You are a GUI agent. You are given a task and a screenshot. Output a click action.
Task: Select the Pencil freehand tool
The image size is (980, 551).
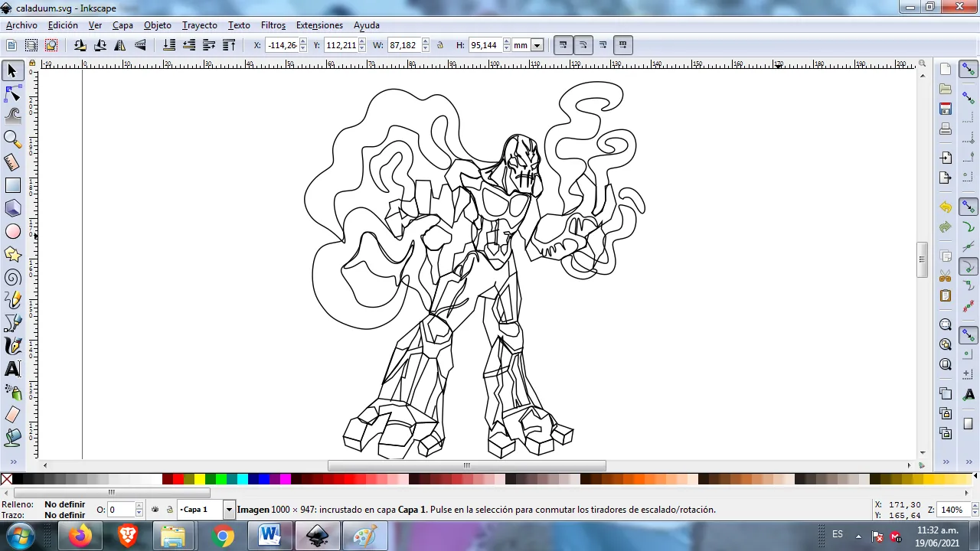pos(12,300)
